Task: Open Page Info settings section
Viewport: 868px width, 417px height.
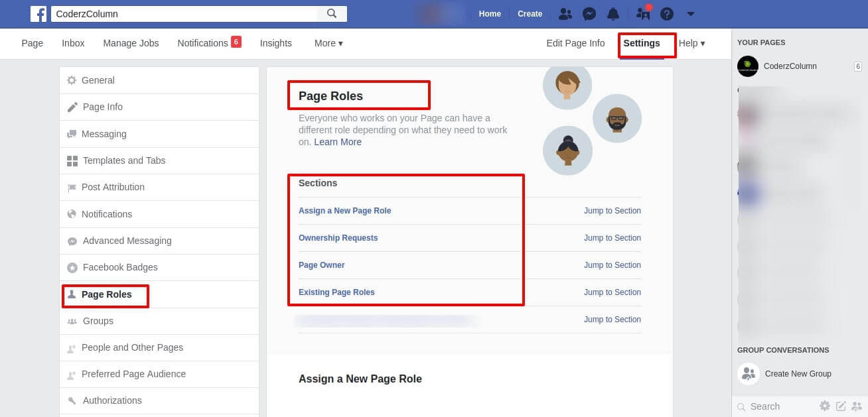Action: pos(159,107)
